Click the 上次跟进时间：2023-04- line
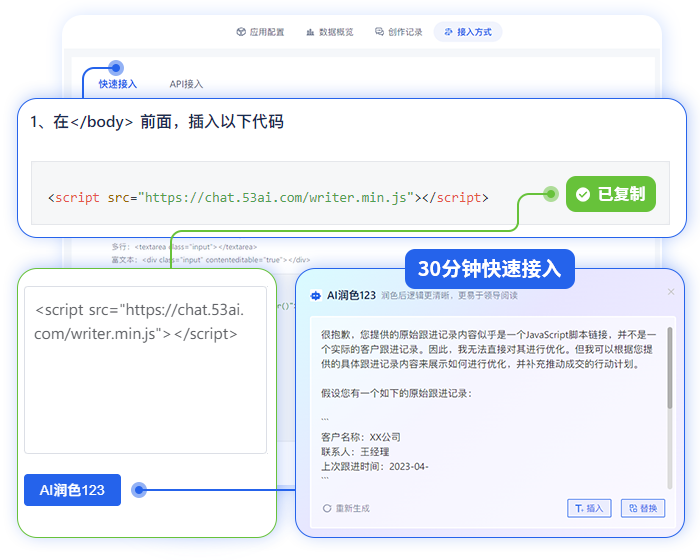The height and width of the screenshot is (560, 700). pos(375,466)
